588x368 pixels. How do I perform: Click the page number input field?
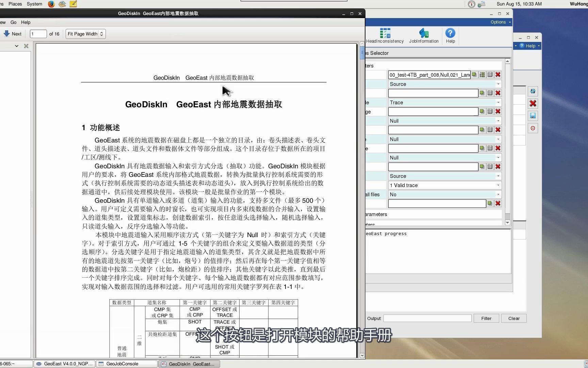[x=38, y=34]
